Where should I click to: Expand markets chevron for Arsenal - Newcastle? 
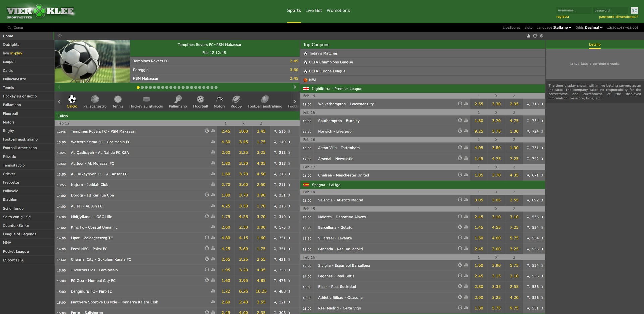(x=542, y=159)
